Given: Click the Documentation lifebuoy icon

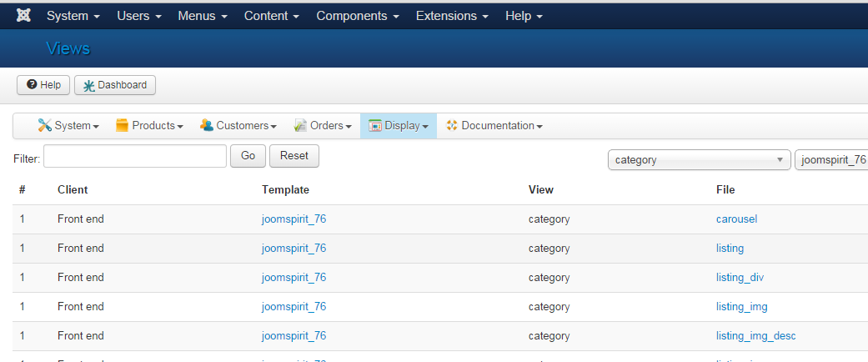Looking at the screenshot, I should click(452, 125).
